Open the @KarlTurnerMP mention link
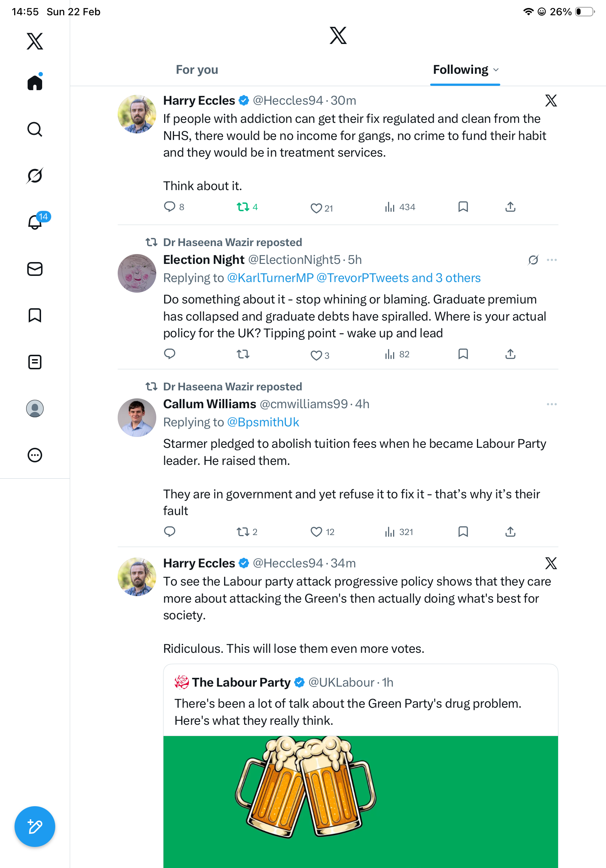The width and height of the screenshot is (606, 868). coord(270,278)
